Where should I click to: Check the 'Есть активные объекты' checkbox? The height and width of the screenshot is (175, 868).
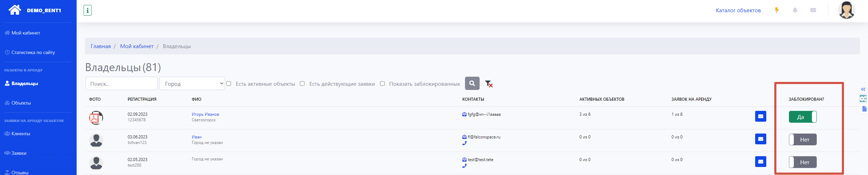point(229,84)
